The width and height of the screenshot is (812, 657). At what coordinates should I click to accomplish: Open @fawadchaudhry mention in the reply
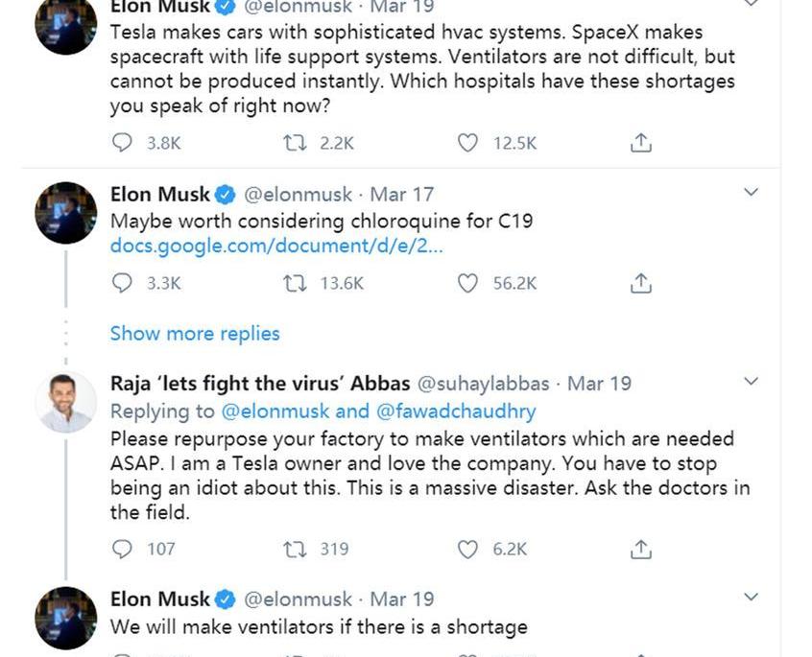(456, 411)
